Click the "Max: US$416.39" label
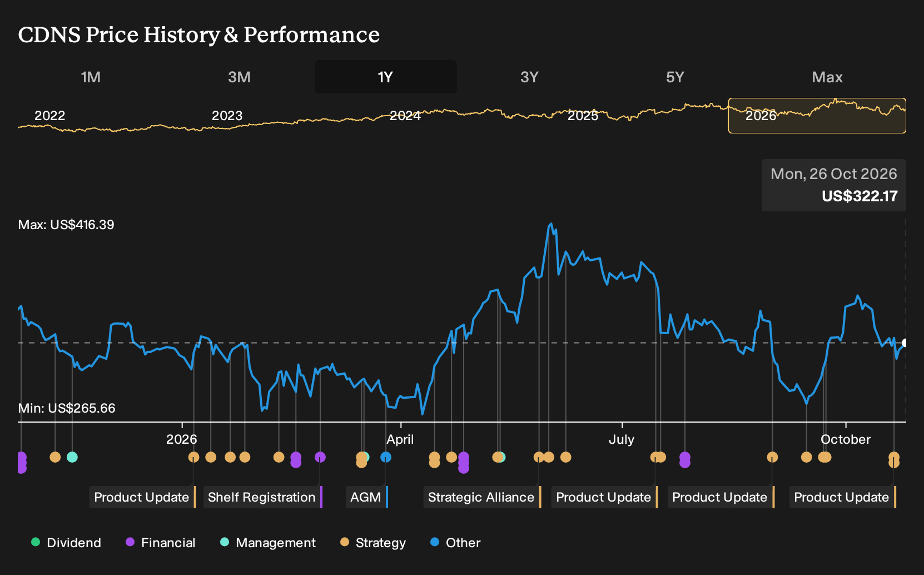Viewport: 924px width, 575px height. point(66,225)
